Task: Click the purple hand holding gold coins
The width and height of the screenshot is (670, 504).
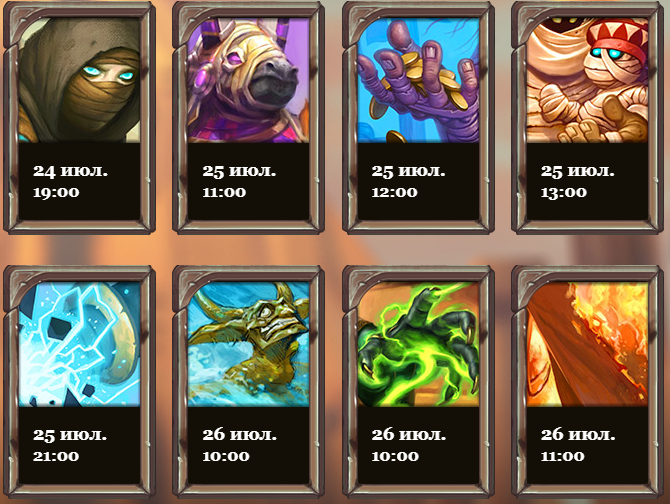Action: point(418,80)
